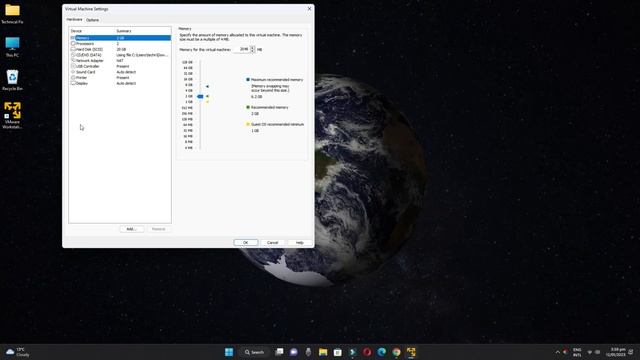Select USB Controller device row

point(120,66)
